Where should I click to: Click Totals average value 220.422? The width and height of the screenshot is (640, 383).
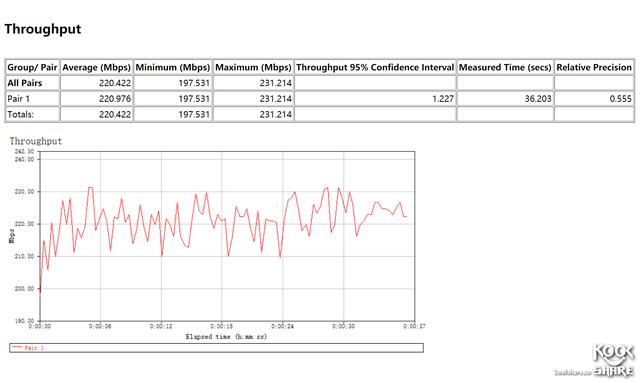click(x=115, y=114)
